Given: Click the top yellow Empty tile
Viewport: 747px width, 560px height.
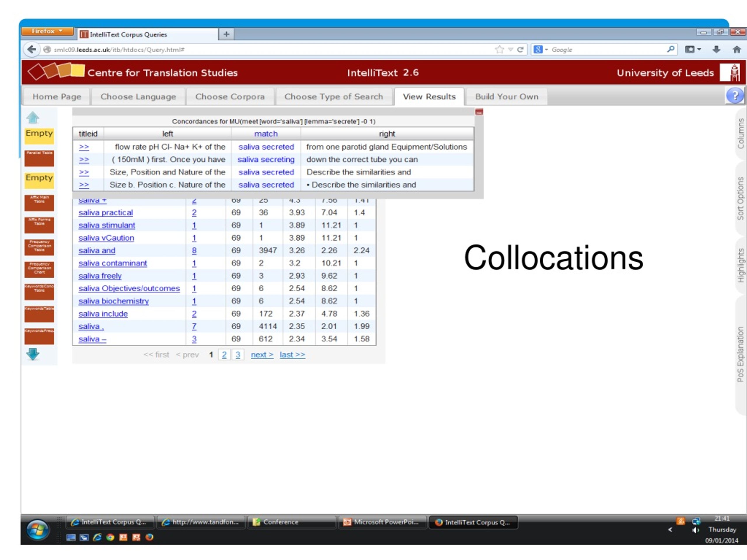Looking at the screenshot, I should click(x=39, y=136).
